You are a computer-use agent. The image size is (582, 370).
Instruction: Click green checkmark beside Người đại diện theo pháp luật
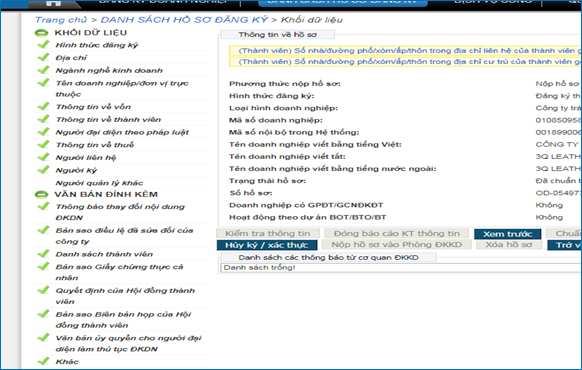tap(43, 131)
